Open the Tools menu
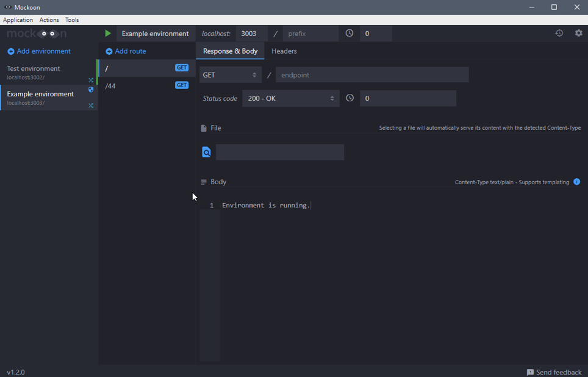Image resolution: width=588 pixels, height=377 pixels. coord(72,20)
